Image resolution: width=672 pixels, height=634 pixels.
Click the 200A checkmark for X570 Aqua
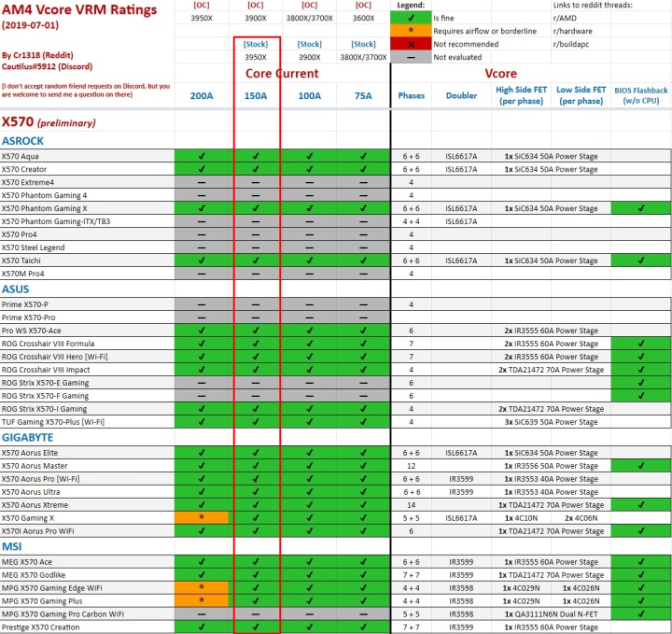(202, 156)
